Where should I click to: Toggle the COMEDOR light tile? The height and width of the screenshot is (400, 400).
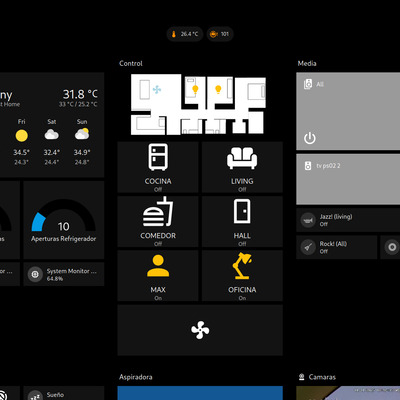[x=158, y=222]
